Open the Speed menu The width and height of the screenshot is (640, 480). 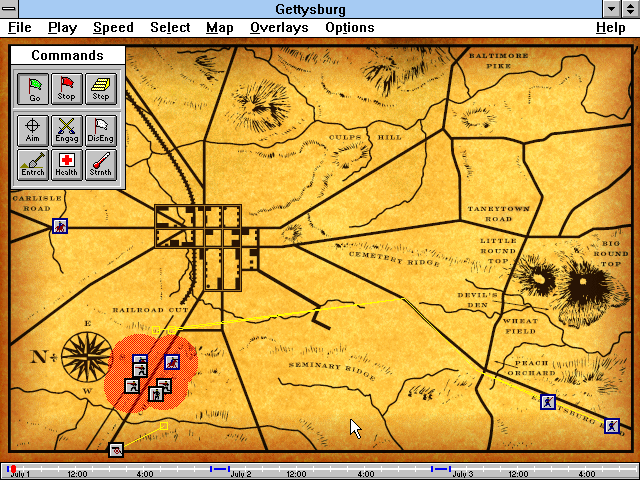pyautogui.click(x=113, y=27)
